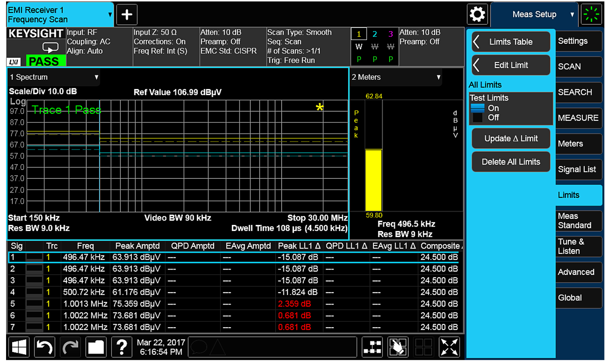The image size is (609, 364).
Task: Open Edit Limit panel
Action: click(511, 65)
